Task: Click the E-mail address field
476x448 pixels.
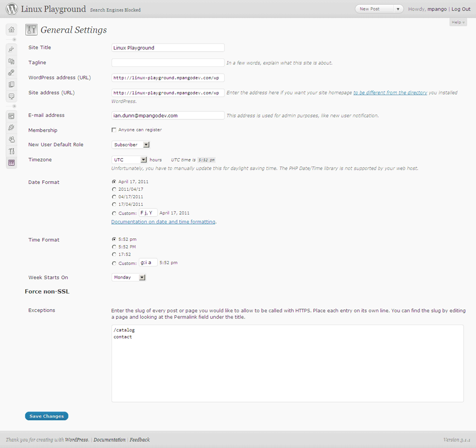Action: 168,115
